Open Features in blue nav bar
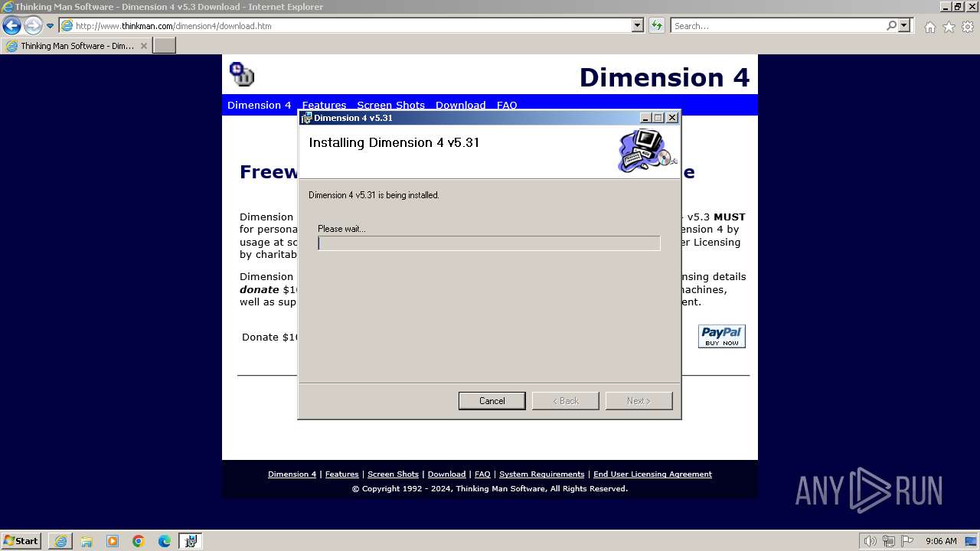The width and height of the screenshot is (980, 551). coord(324,105)
